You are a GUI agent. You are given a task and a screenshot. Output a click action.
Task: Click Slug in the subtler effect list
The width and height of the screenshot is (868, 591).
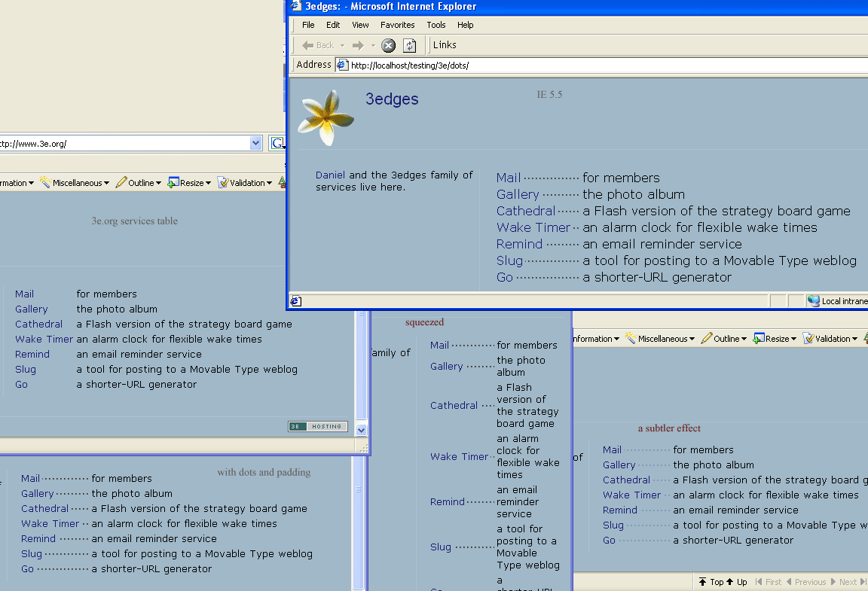pyautogui.click(x=613, y=526)
